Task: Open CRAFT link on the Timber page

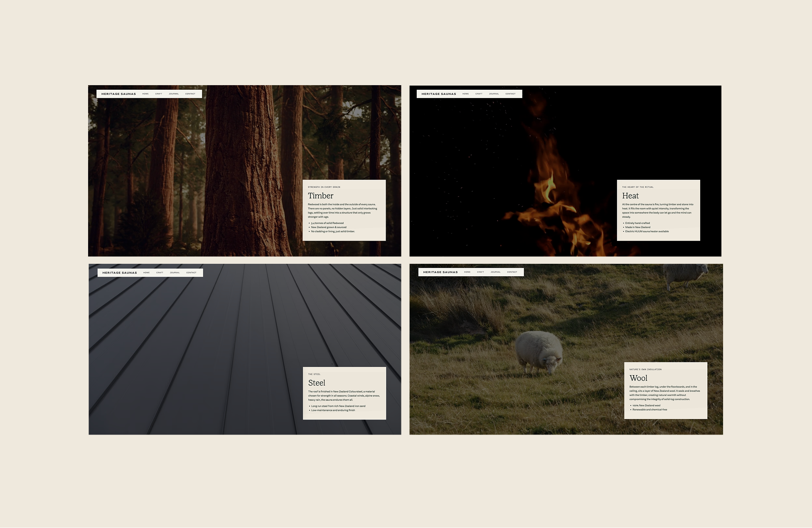Action: (x=159, y=94)
